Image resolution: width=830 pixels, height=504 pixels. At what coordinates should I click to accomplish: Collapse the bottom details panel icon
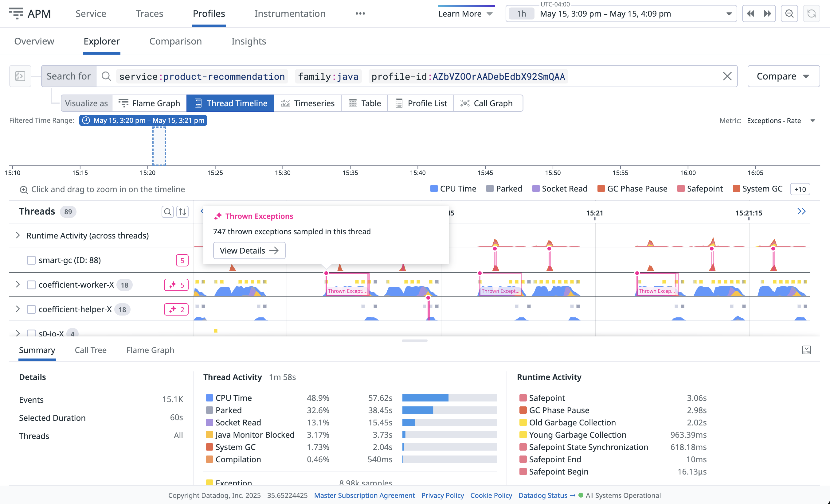pos(806,350)
